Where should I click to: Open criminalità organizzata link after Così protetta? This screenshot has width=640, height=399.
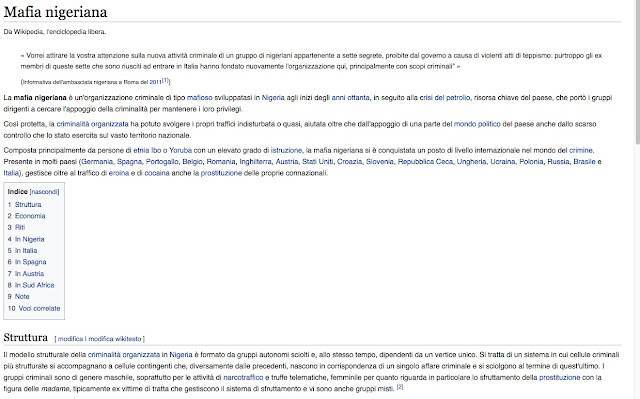pyautogui.click(x=92, y=124)
